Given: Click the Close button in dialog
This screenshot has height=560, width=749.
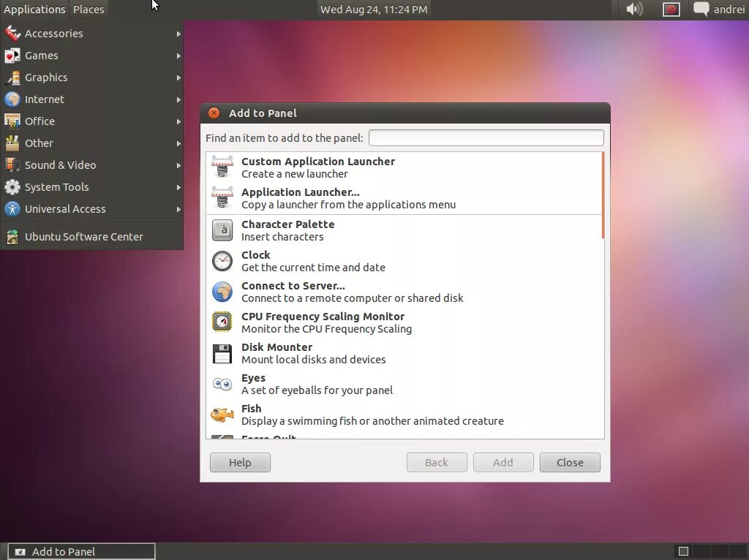Looking at the screenshot, I should pyautogui.click(x=570, y=462).
